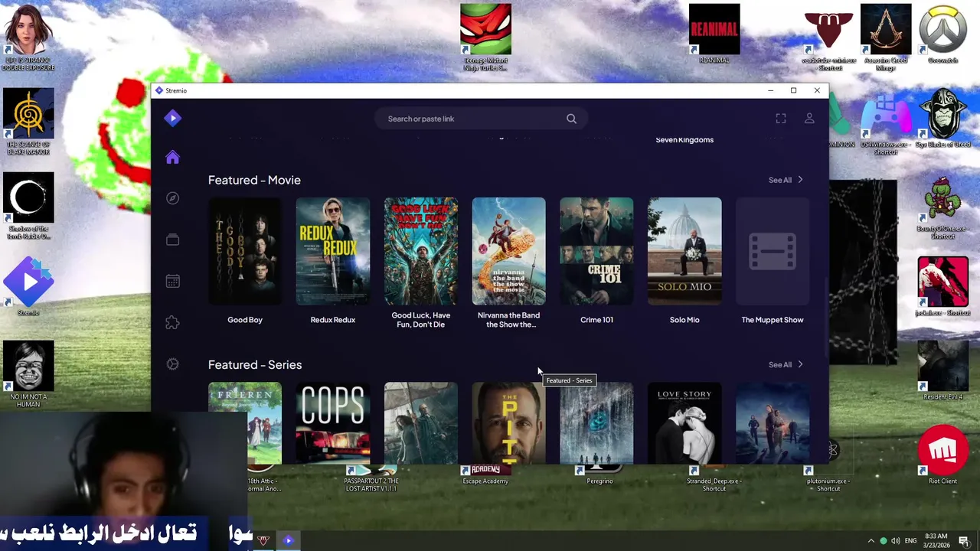The image size is (980, 551).
Task: Click the 'Seven Kingdoms' title text
Action: tap(684, 140)
